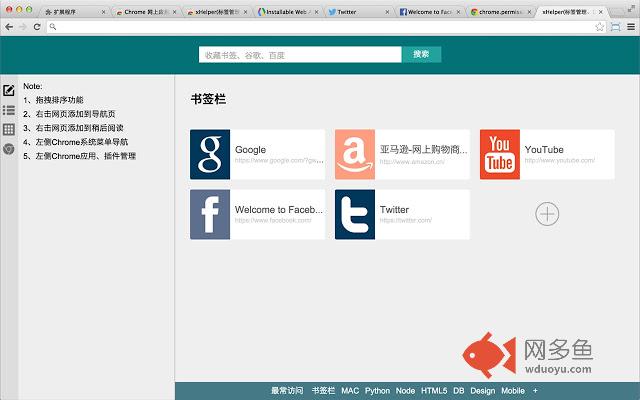The width and height of the screenshot is (640, 400).
Task: Click the Twitter bookmark tile icon
Action: pos(355,214)
